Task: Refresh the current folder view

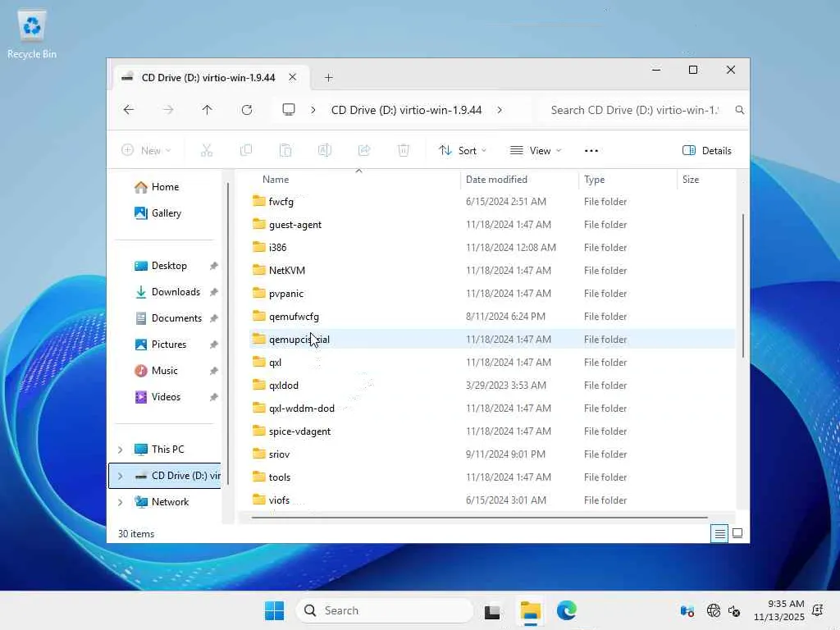Action: (x=246, y=110)
